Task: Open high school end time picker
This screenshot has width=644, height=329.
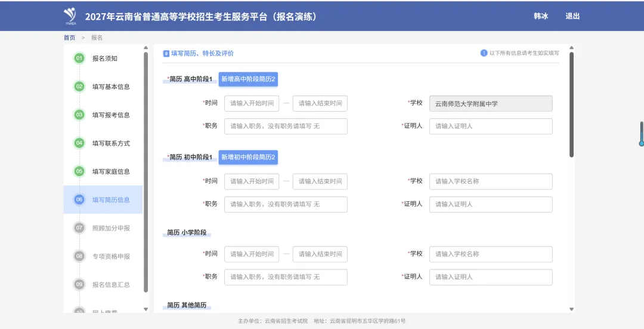Action: 320,103
